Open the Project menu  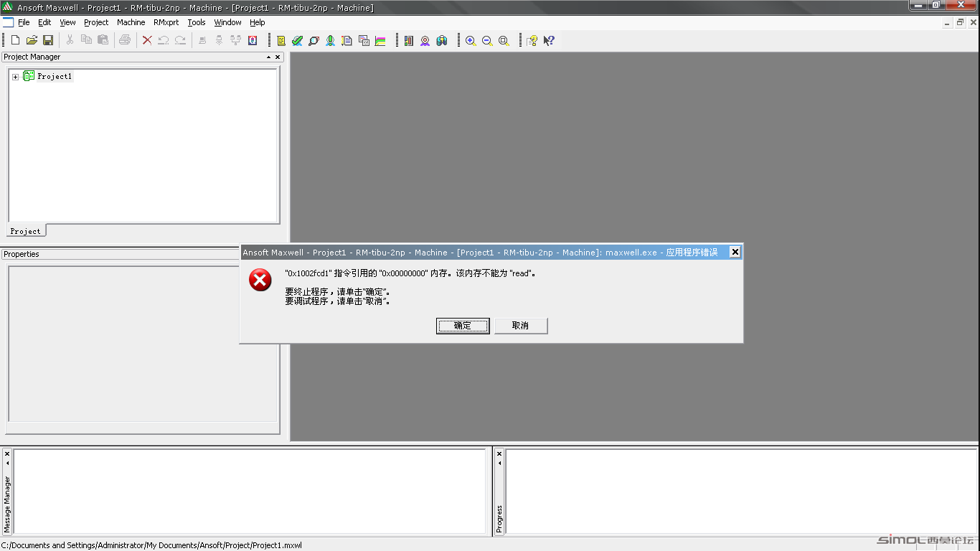point(96,22)
